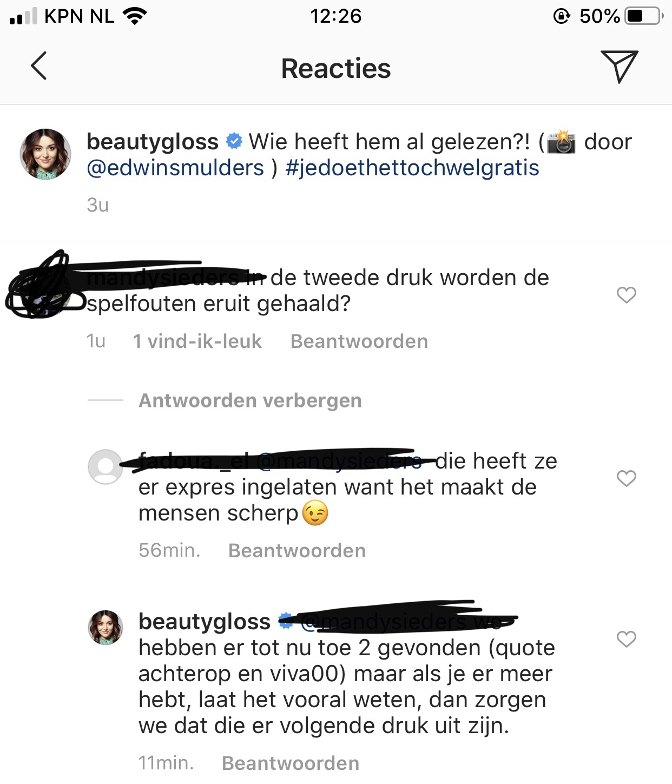672x784 pixels.
Task: Tap the back arrow in header
Action: (38, 66)
